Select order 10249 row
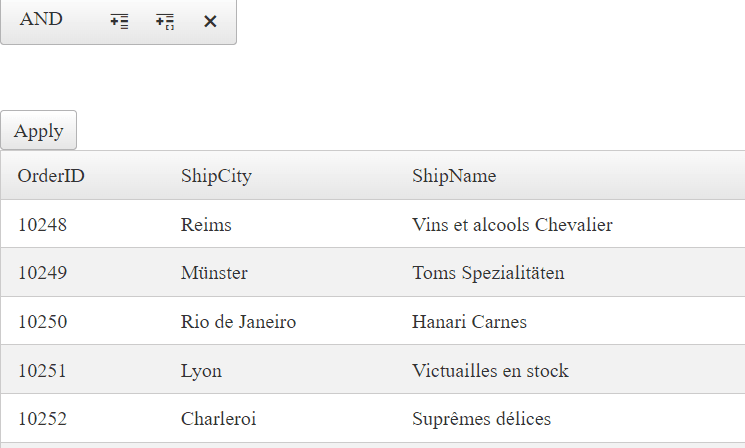This screenshot has height=448, width=745. [x=373, y=273]
